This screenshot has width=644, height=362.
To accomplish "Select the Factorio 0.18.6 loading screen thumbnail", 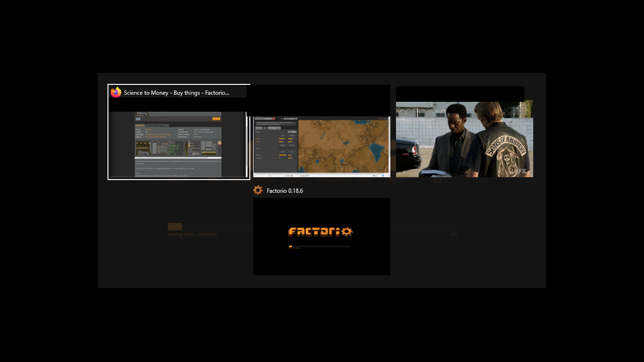I will 322,236.
